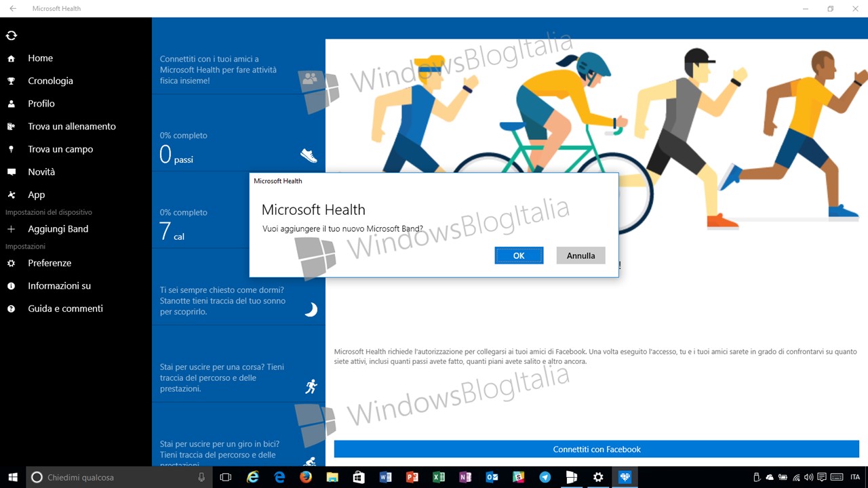Image resolution: width=868 pixels, height=488 pixels.
Task: Click the sync icon in the sidebar
Action: [11, 35]
